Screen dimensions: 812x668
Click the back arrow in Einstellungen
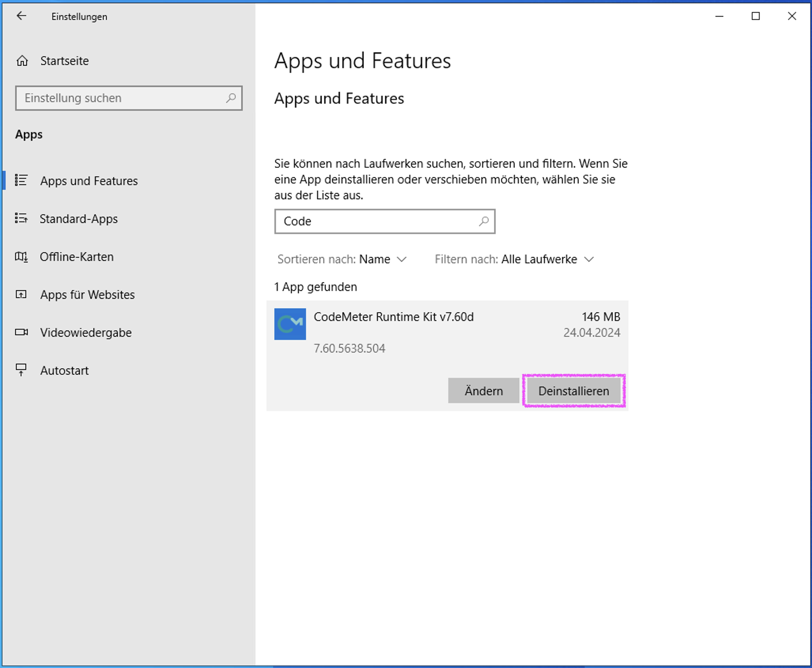tap(21, 16)
